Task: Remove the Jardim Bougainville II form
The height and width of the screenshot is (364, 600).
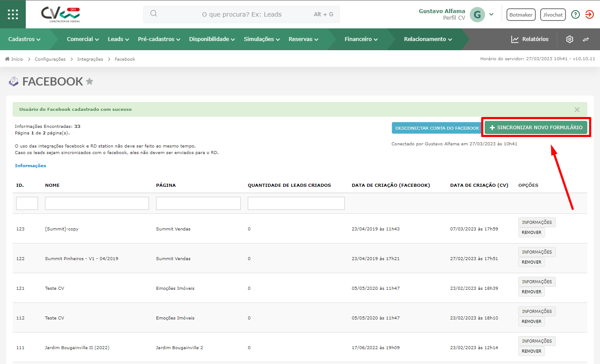Action: click(531, 351)
